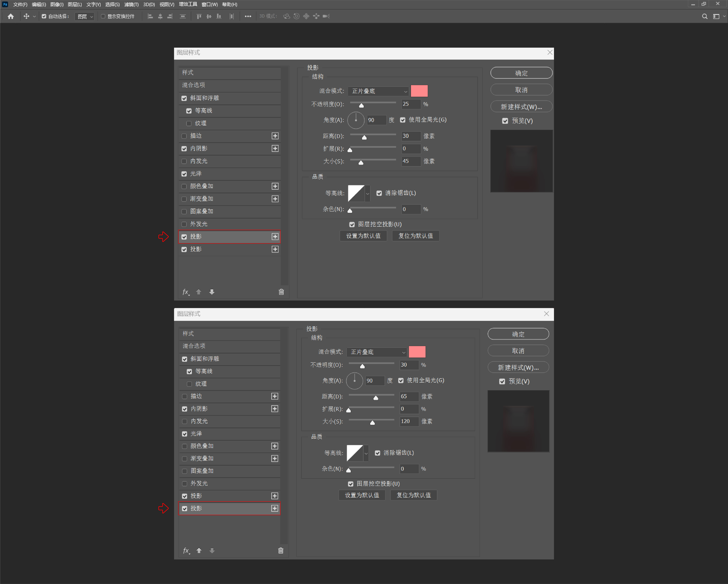This screenshot has height=584, width=728.
Task: Click the align top edges icon
Action: point(199,16)
